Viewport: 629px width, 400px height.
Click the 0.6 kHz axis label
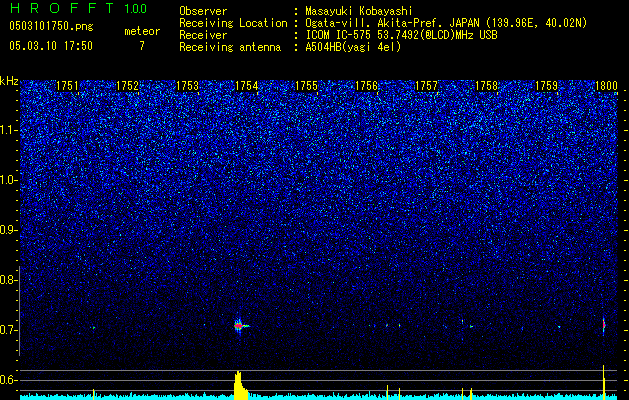pos(9,380)
